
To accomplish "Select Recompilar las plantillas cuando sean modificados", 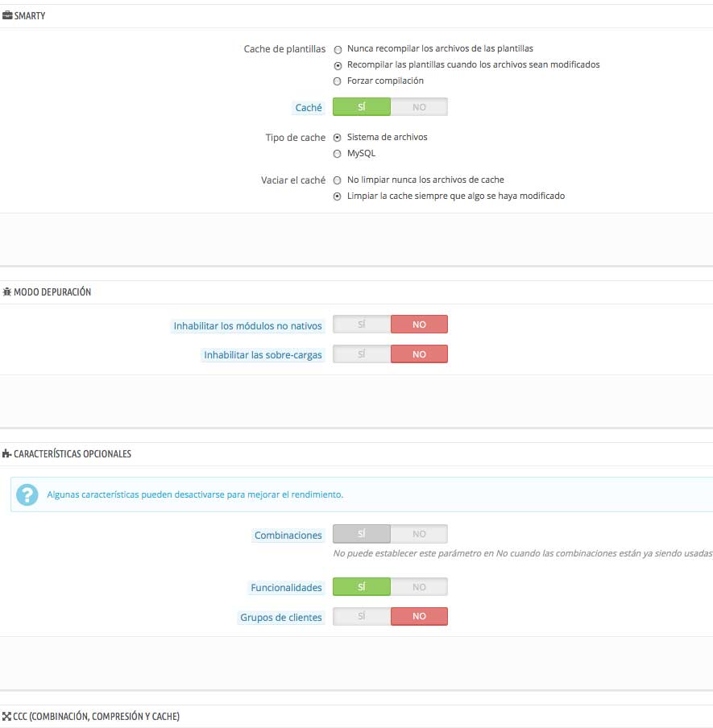I will (x=338, y=65).
